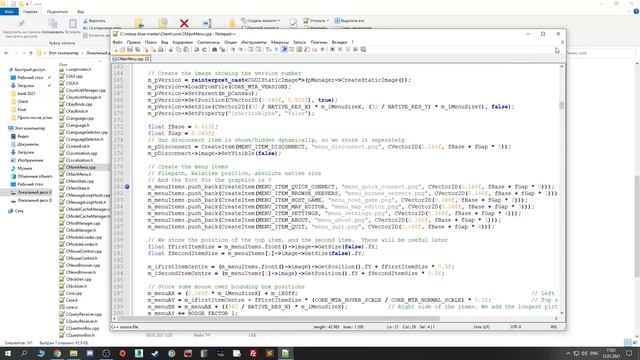Create a new document in Notepad++ toolbar

(x=116, y=49)
